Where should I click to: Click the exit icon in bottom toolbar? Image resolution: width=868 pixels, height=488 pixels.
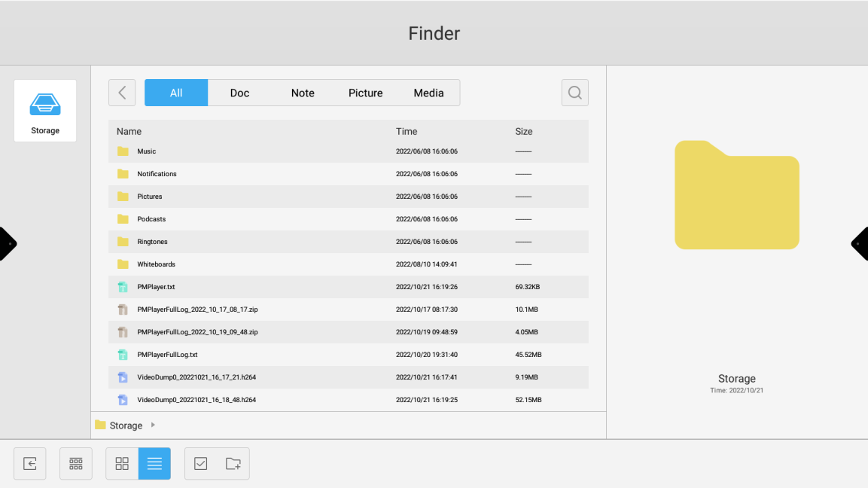click(x=30, y=464)
